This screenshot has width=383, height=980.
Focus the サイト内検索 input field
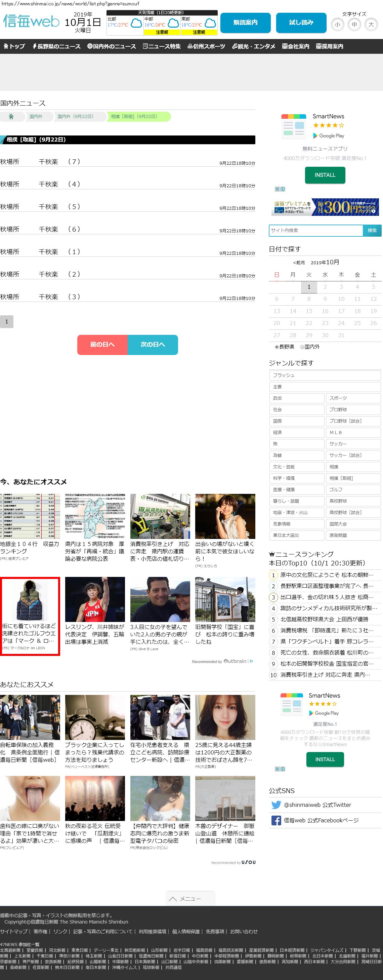316,231
